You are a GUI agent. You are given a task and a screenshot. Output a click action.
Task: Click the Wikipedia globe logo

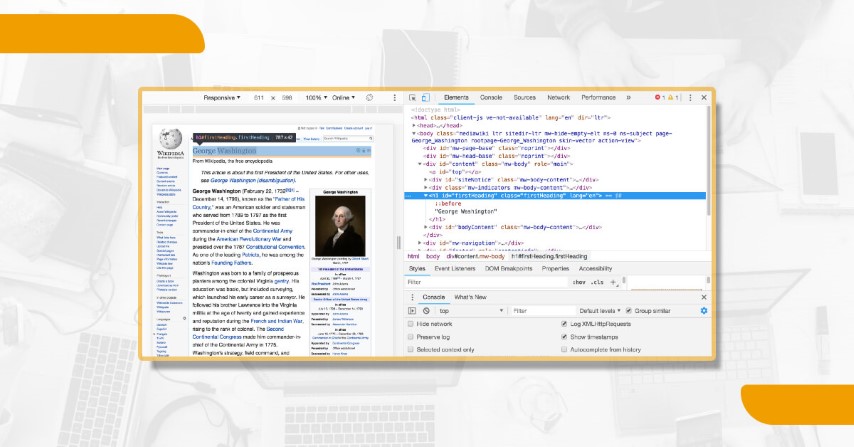pyautogui.click(x=170, y=139)
